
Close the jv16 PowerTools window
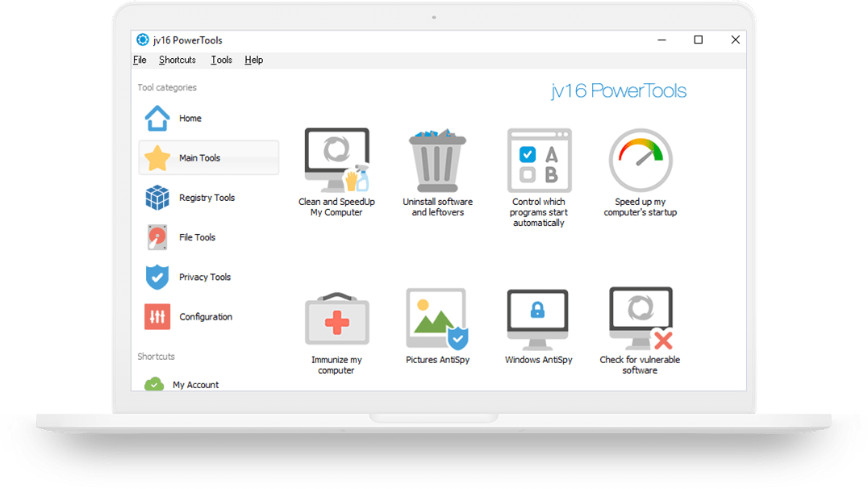pyautogui.click(x=735, y=40)
